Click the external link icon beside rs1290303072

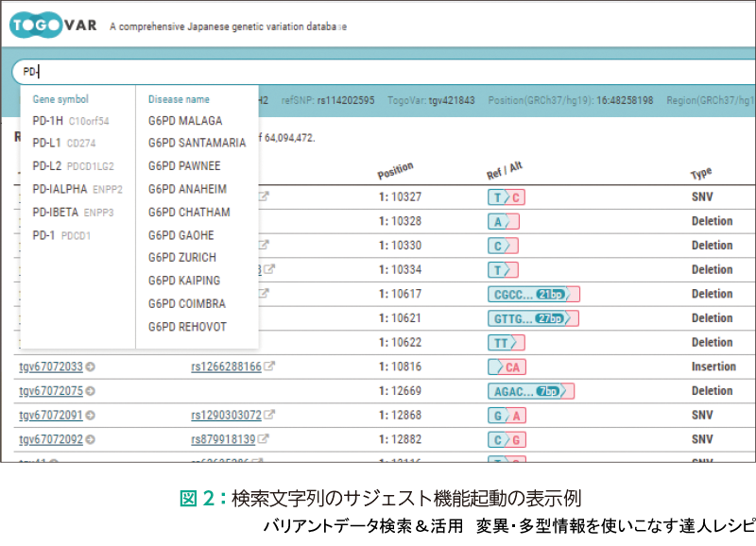(x=269, y=415)
